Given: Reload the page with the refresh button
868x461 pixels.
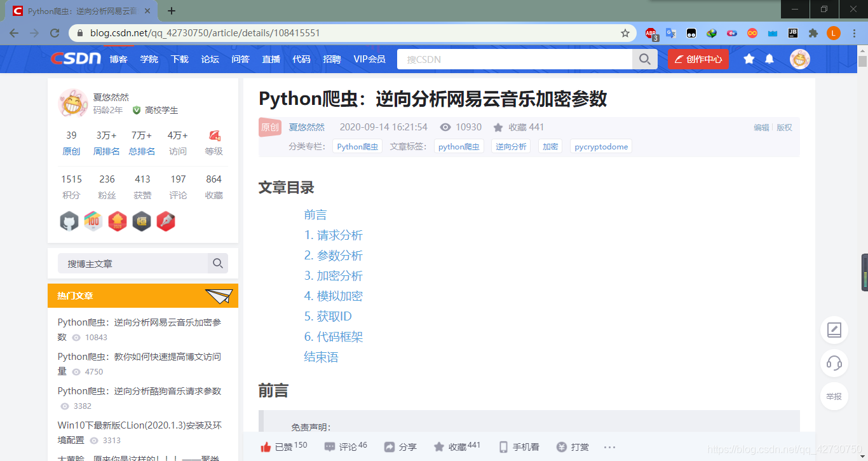Looking at the screenshot, I should 55,33.
